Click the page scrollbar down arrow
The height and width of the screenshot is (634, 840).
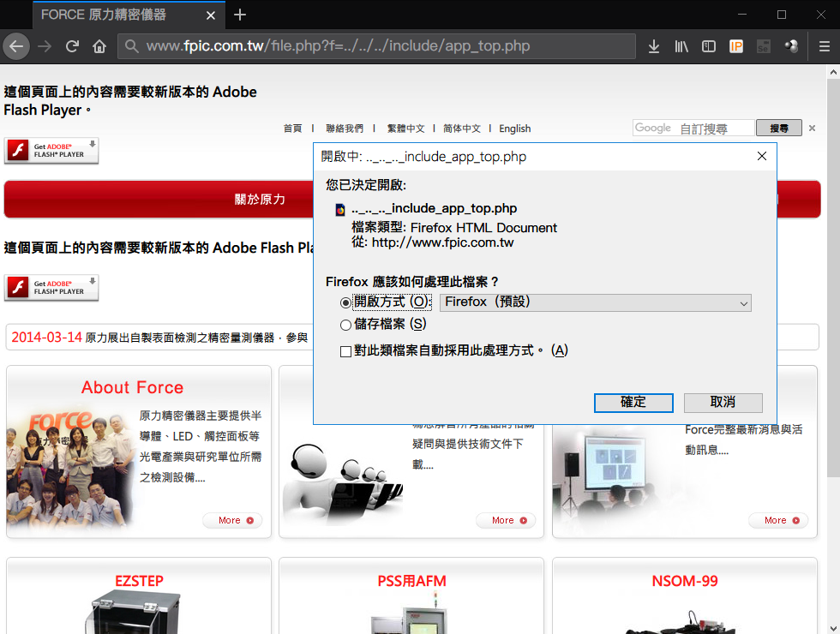pyautogui.click(x=833, y=627)
